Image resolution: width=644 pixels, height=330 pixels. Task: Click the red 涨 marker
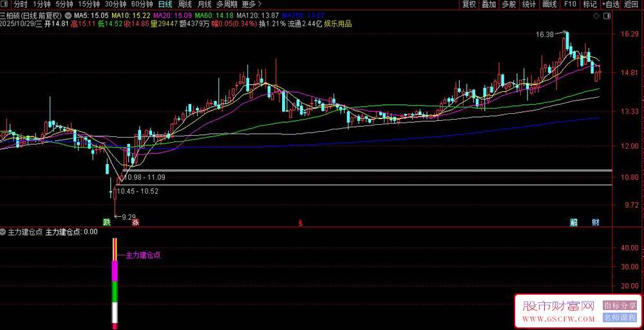coord(135,223)
